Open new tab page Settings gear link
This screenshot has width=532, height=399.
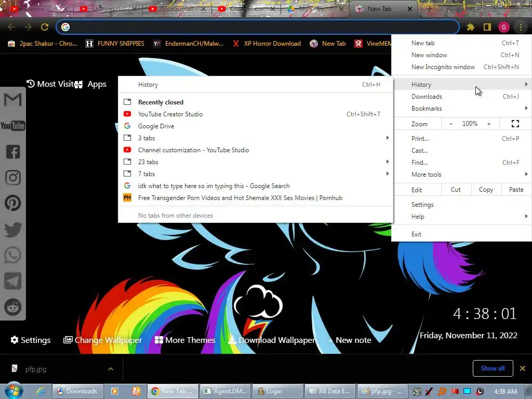tap(31, 340)
